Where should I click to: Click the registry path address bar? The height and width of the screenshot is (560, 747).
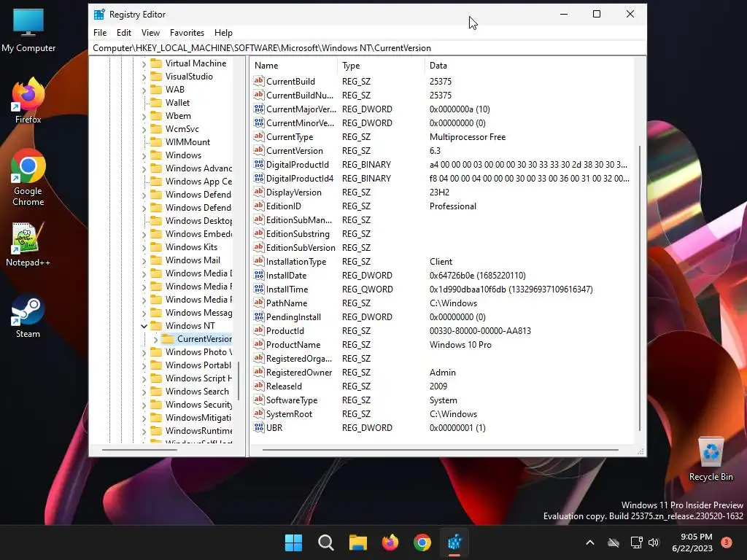click(368, 48)
